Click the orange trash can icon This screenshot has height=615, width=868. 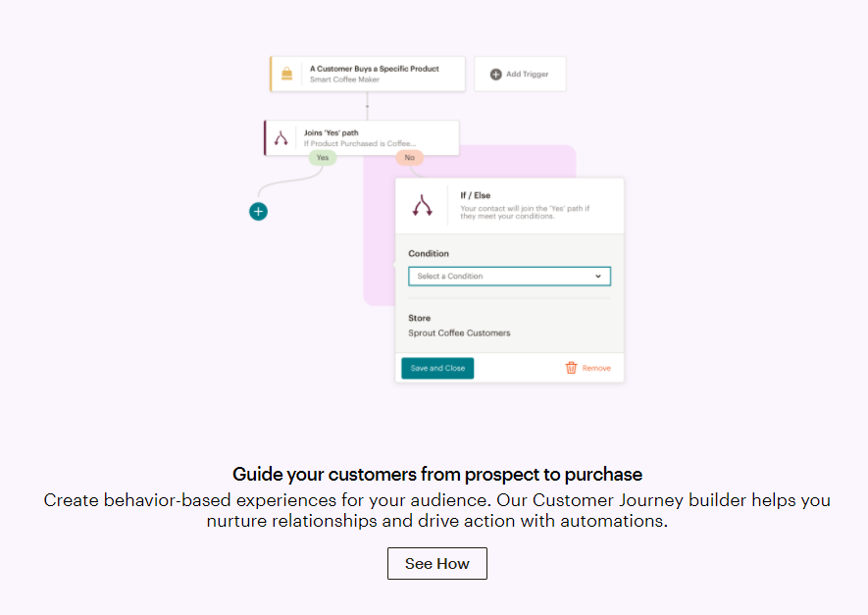coord(571,368)
